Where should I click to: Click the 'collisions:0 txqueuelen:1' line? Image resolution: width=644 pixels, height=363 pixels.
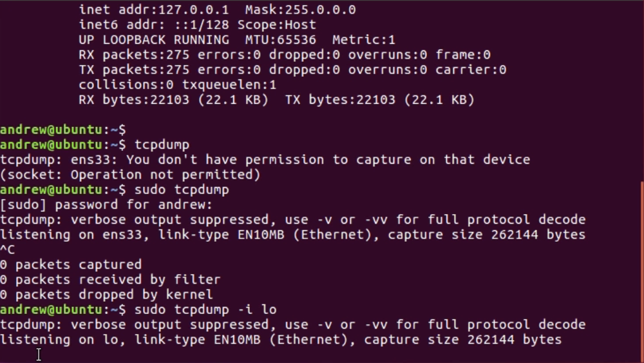click(x=178, y=85)
